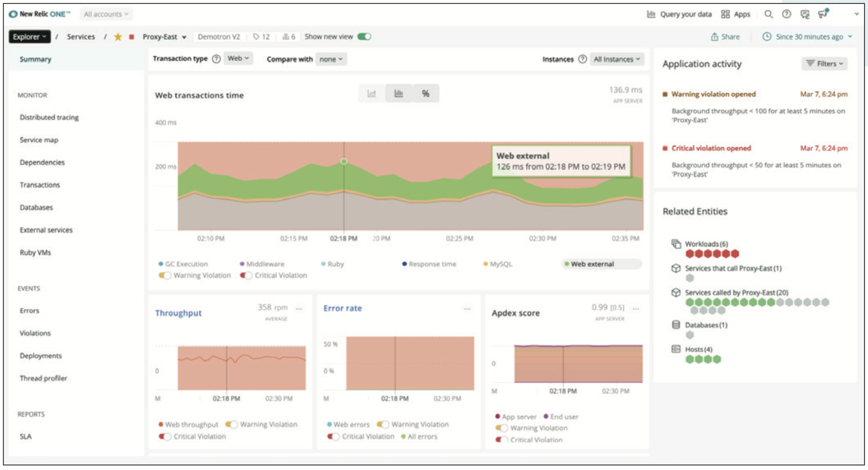
Task: Click the Hosts entity icon
Action: (676, 349)
